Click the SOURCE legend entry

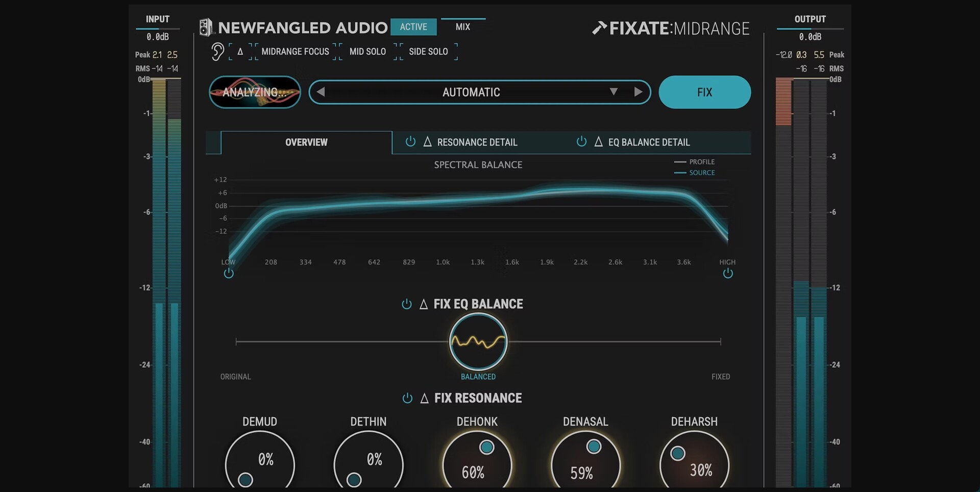pyautogui.click(x=694, y=173)
